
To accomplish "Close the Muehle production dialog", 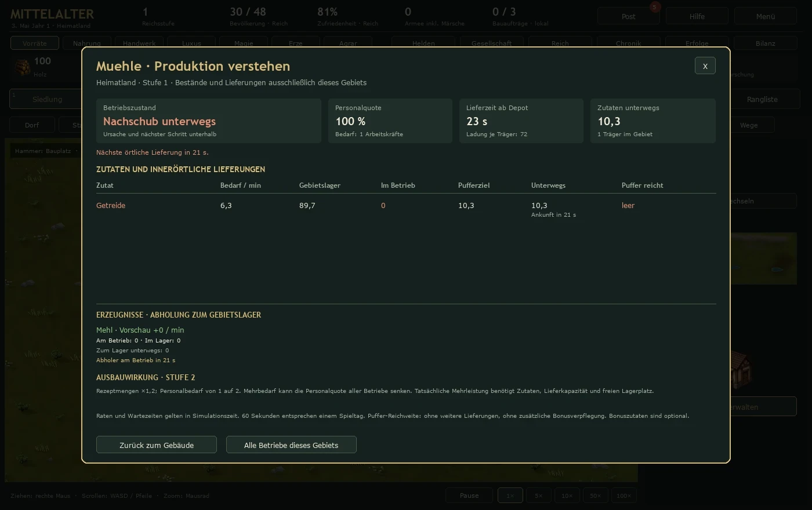I will point(705,66).
